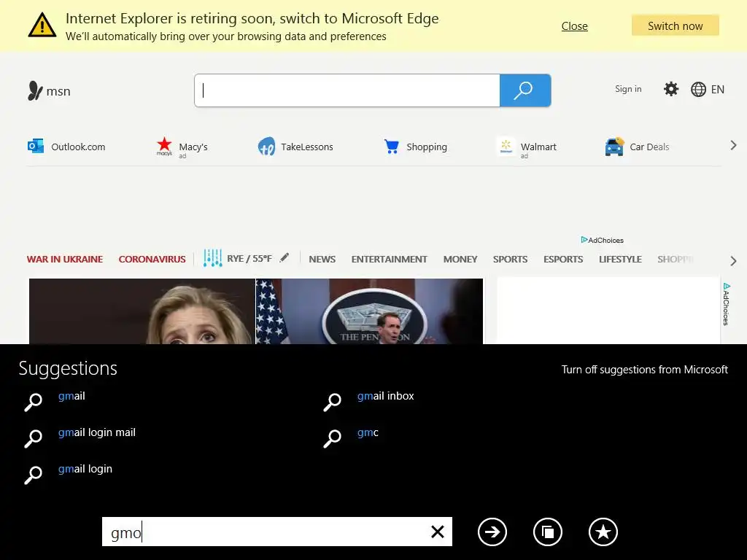This screenshot has height=560, width=747.
Task: Open the SPORTS tab
Action: tap(510, 260)
